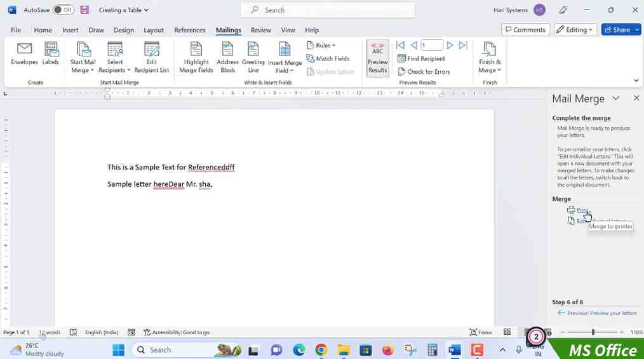Click the Share button
This screenshot has height=359, width=644.
(x=621, y=30)
